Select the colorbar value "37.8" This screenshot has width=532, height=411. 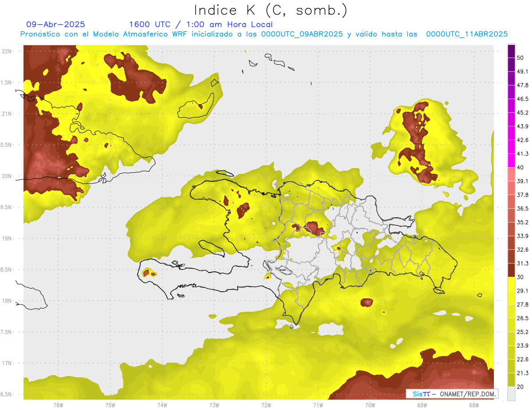coord(523,195)
